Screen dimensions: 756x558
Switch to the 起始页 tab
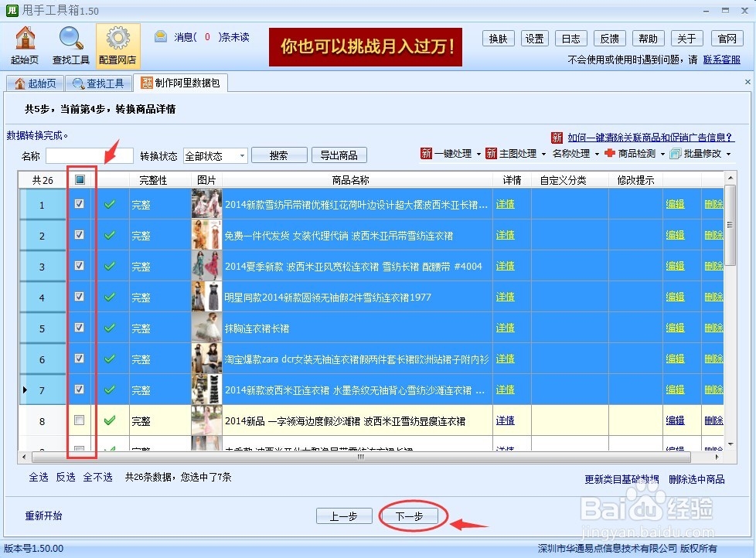(35, 83)
